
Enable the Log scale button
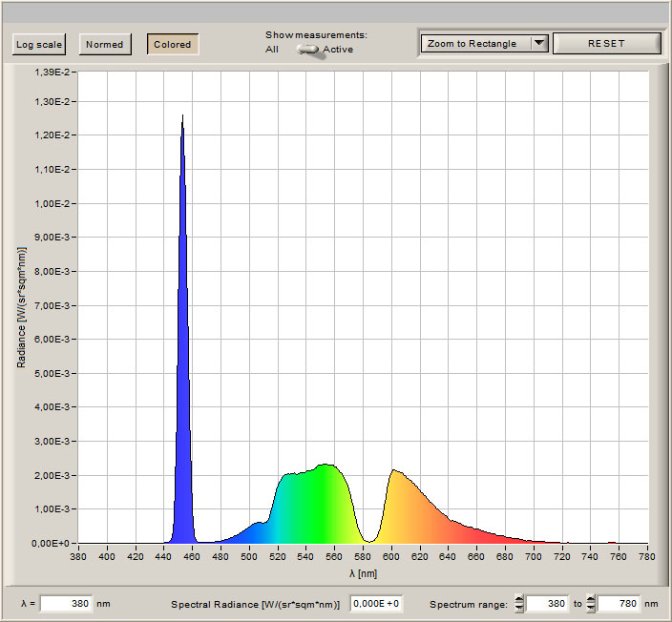tap(39, 44)
